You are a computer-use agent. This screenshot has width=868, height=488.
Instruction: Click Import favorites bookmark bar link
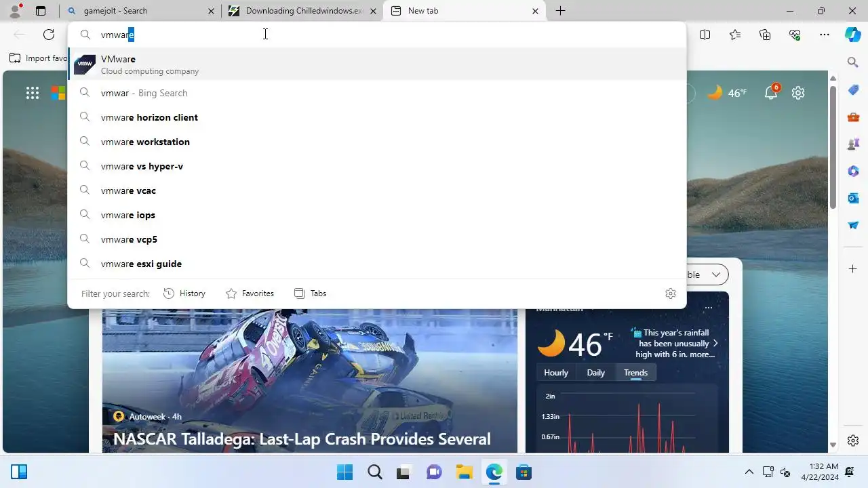click(x=39, y=58)
